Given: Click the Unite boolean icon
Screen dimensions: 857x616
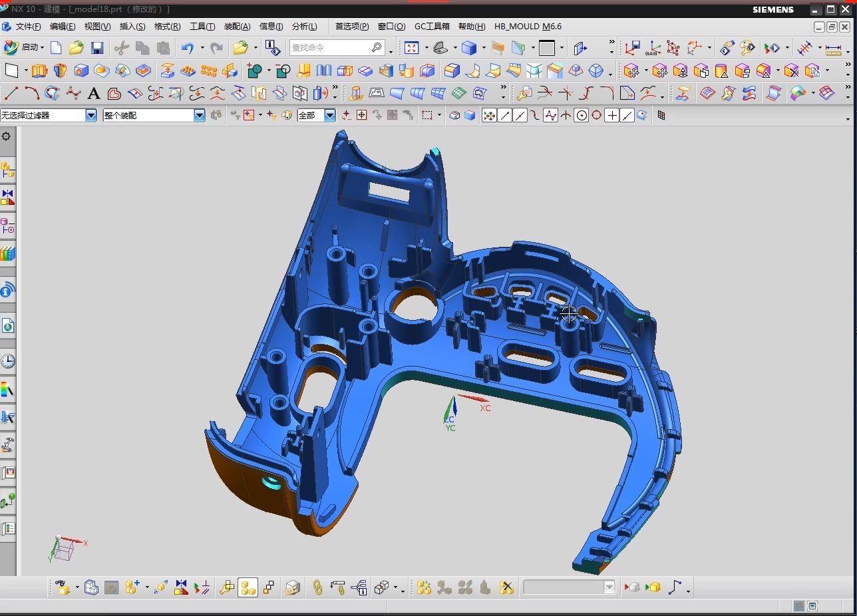Looking at the screenshot, I should coord(254,71).
